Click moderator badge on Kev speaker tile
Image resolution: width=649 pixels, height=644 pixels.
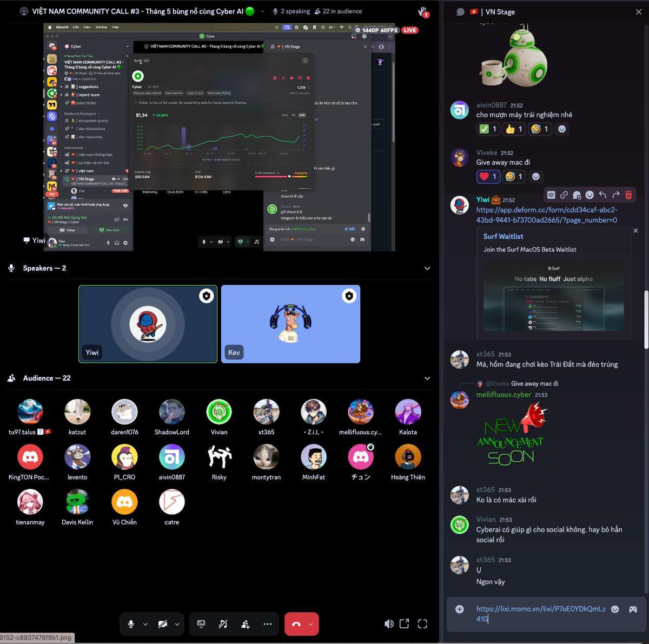[x=349, y=296]
